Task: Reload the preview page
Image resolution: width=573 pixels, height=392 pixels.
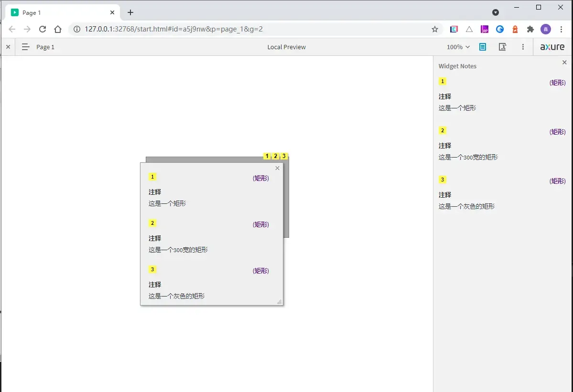Action: tap(43, 29)
